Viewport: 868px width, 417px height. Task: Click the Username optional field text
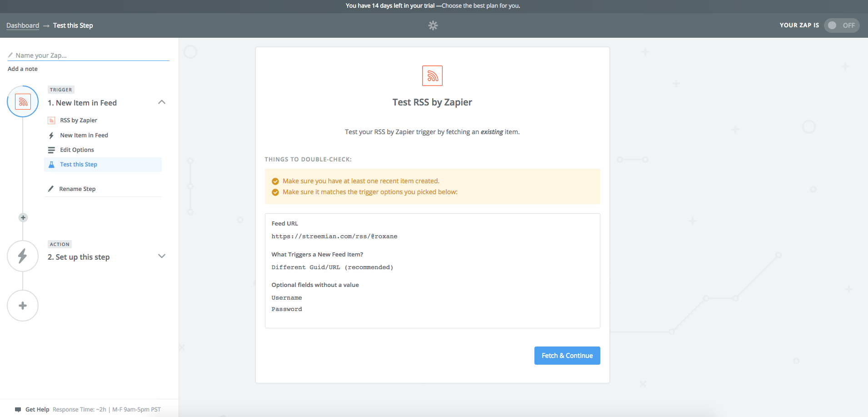[287, 298]
